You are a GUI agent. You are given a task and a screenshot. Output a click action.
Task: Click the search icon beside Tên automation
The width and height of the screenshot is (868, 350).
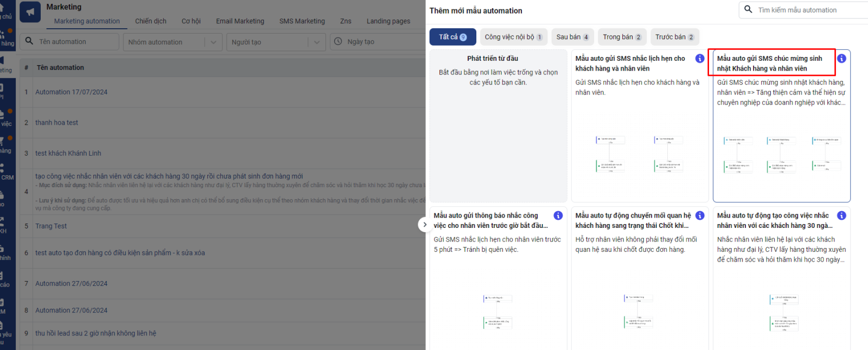[x=29, y=42]
